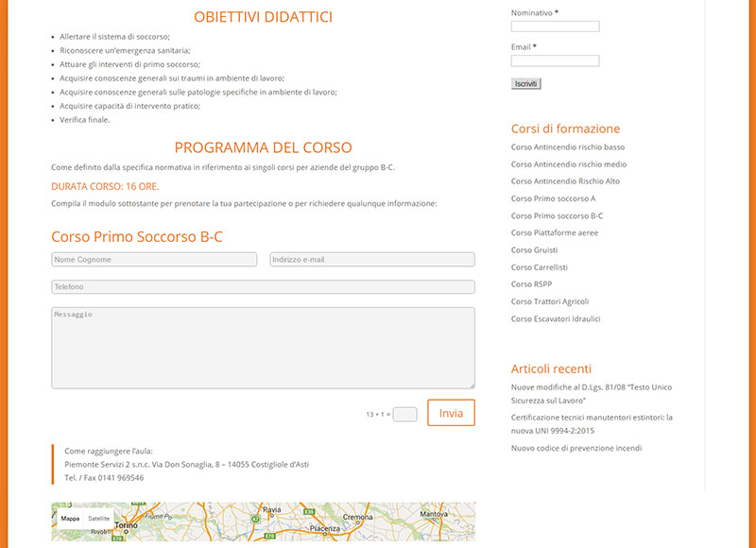Open Corso Primo soccorso A link
The width and height of the screenshot is (756, 548).
pyautogui.click(x=553, y=198)
